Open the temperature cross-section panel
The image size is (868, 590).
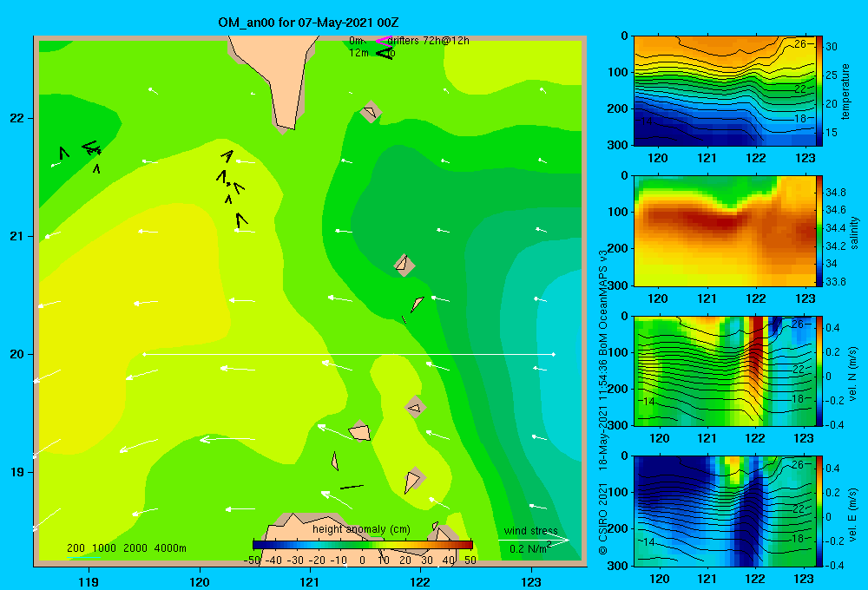click(x=725, y=91)
